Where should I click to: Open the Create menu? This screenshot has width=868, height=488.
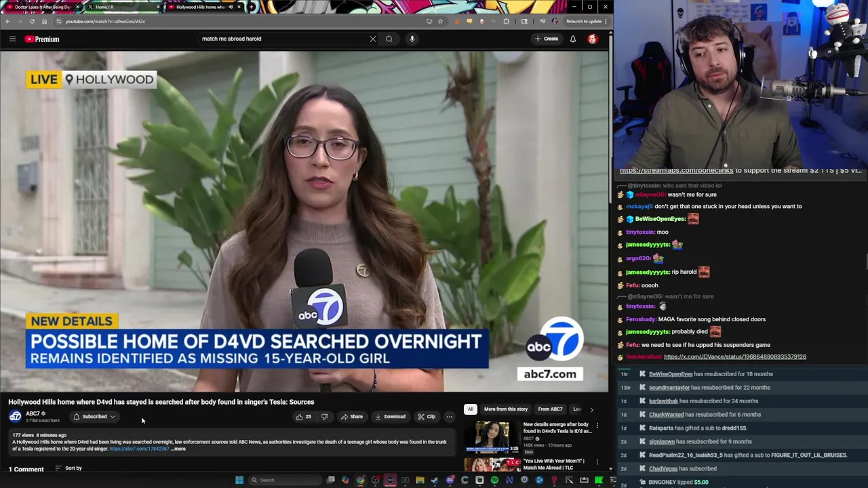(x=546, y=39)
